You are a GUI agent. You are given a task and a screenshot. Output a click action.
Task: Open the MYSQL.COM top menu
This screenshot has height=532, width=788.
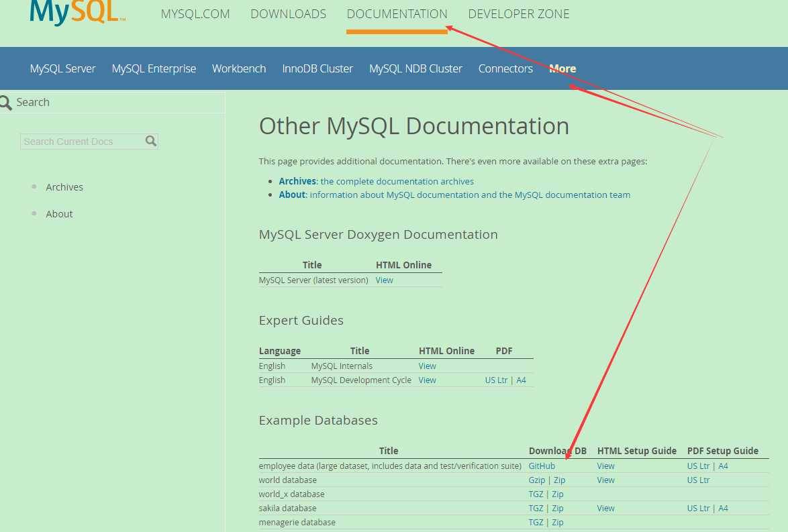[x=195, y=14]
